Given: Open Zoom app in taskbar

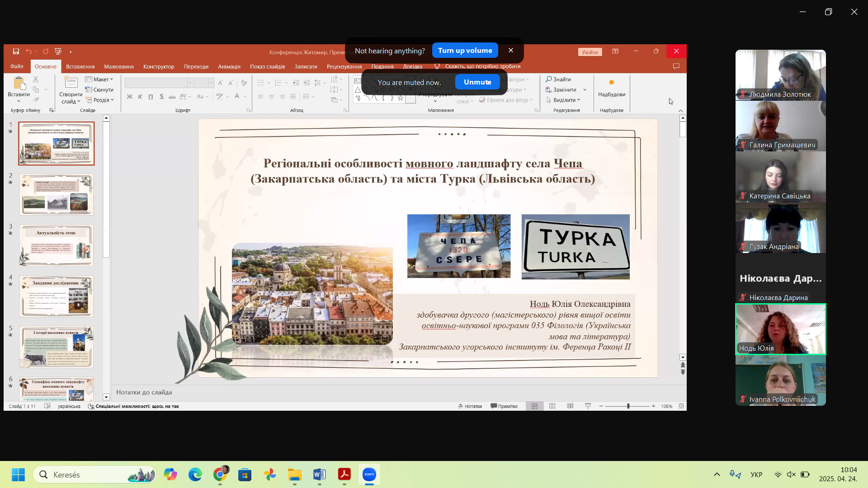Looking at the screenshot, I should point(369,474).
